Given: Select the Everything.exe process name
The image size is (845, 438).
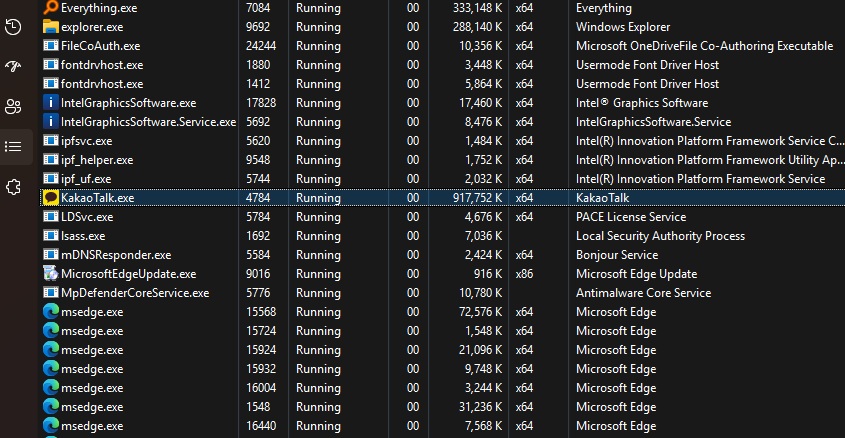Looking at the screenshot, I should click(99, 8).
